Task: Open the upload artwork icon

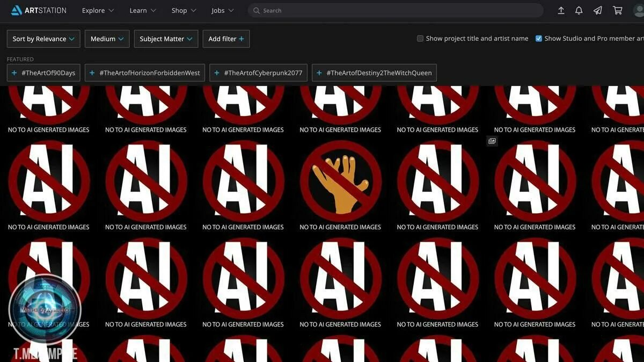Action: point(561,10)
